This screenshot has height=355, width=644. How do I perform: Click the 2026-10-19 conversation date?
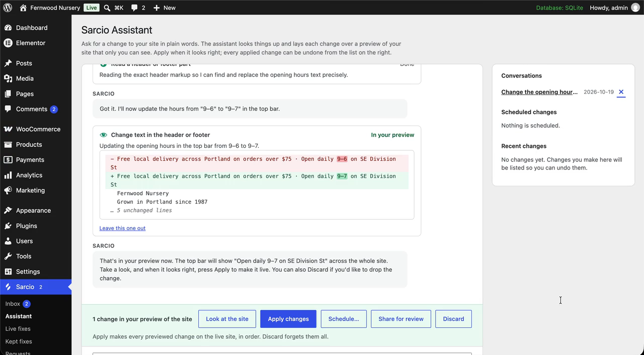[599, 92]
